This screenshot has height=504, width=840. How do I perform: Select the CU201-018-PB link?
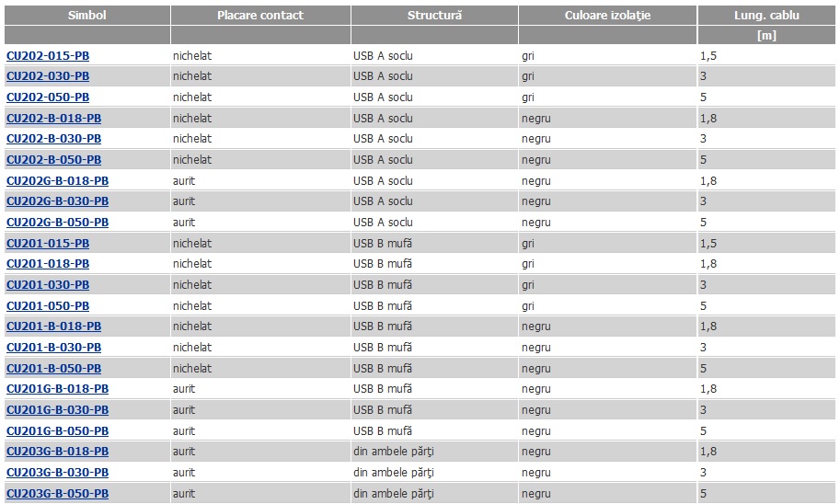pyautogui.click(x=48, y=264)
